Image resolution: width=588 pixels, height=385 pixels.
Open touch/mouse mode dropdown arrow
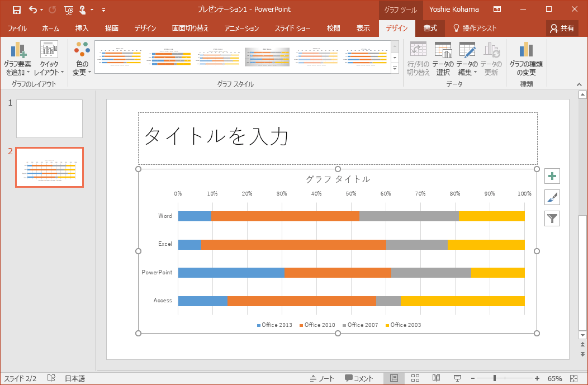(92, 9)
